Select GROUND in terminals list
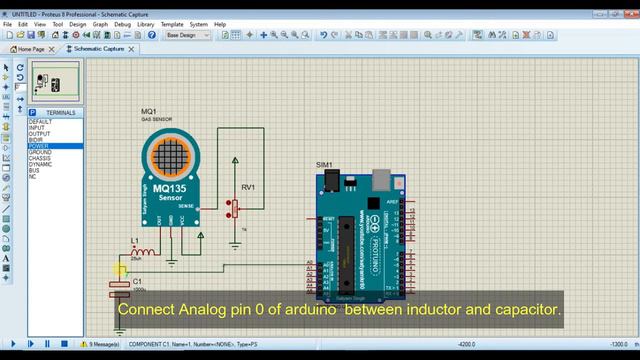The image size is (640, 360). point(56,152)
